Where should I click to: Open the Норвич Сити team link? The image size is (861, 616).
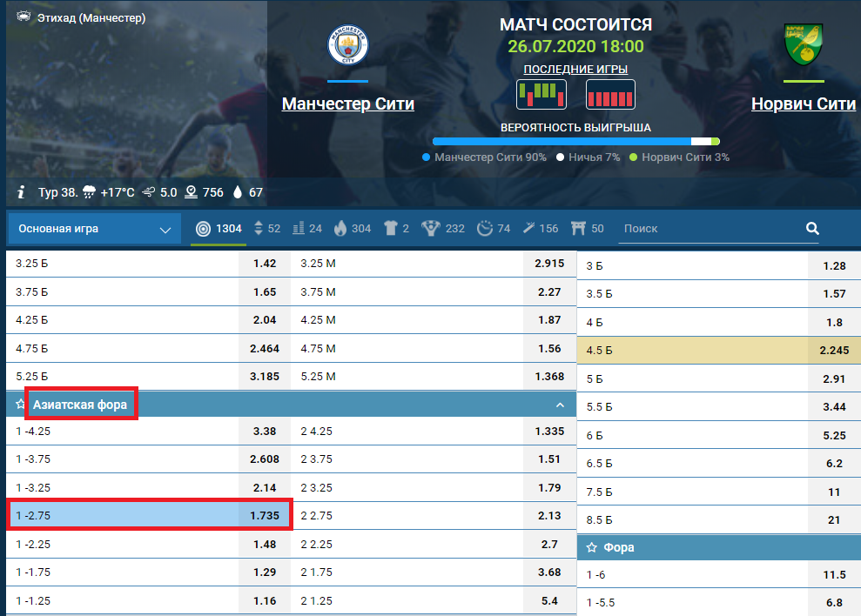(803, 104)
